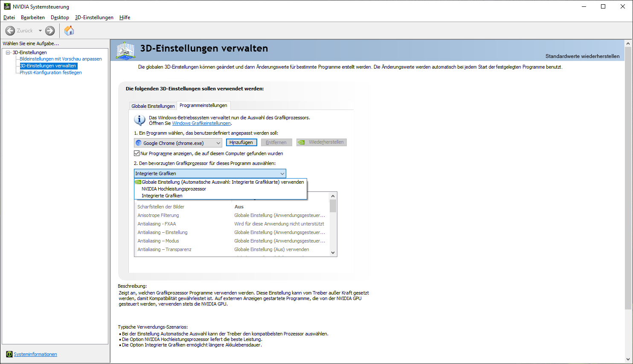Select 'Integrierte Grafiken' in the open list

point(220,196)
